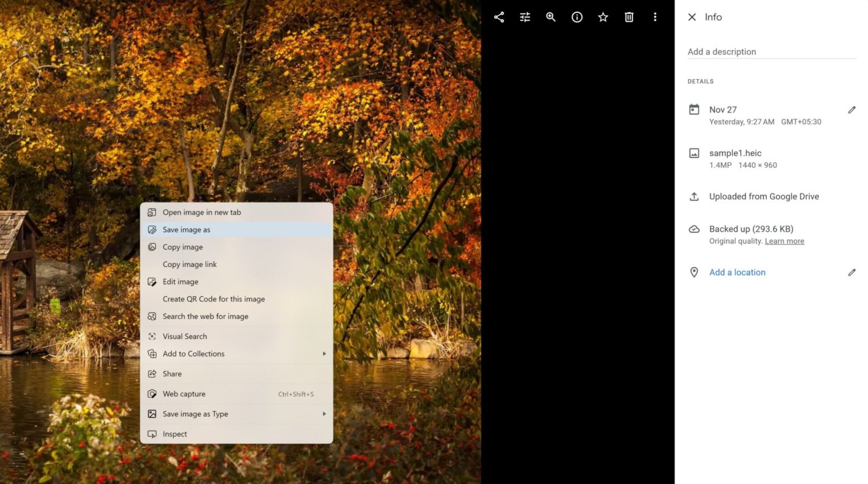
Task: Edit location using the pencil icon
Action: pos(852,272)
